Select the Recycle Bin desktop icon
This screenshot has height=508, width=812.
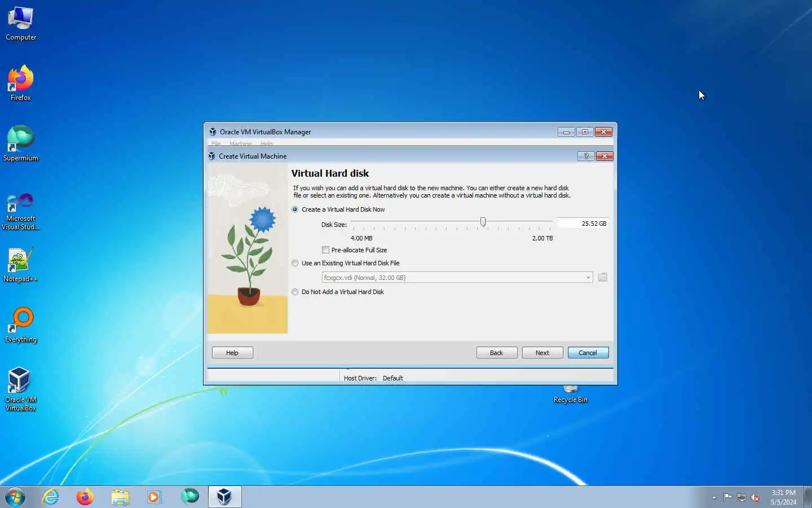pos(571,394)
